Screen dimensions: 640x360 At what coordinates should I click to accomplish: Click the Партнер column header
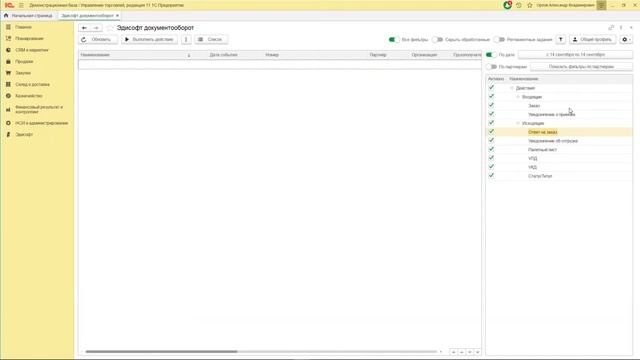tap(378, 55)
